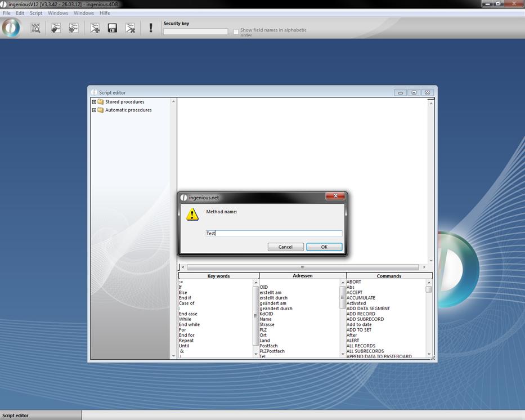Click the script search icon in toolbar
Screen dimensions: 525x420
pyautogui.click(x=35, y=28)
